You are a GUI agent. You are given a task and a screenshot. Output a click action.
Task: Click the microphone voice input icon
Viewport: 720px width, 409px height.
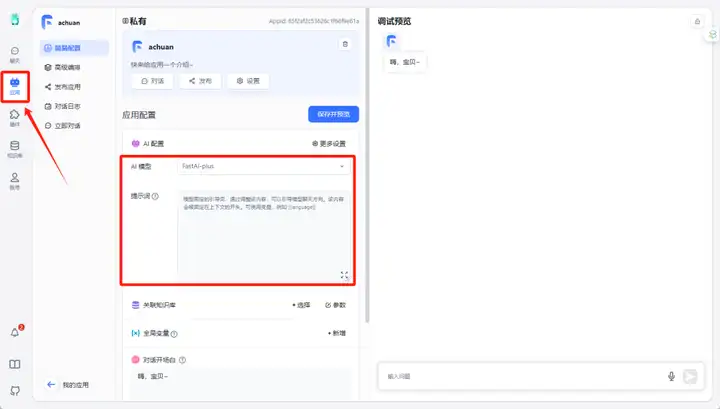[671, 376]
